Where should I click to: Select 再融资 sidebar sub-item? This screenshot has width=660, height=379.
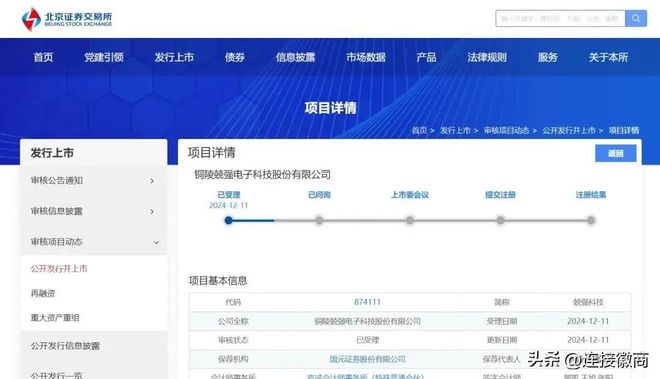[43, 294]
